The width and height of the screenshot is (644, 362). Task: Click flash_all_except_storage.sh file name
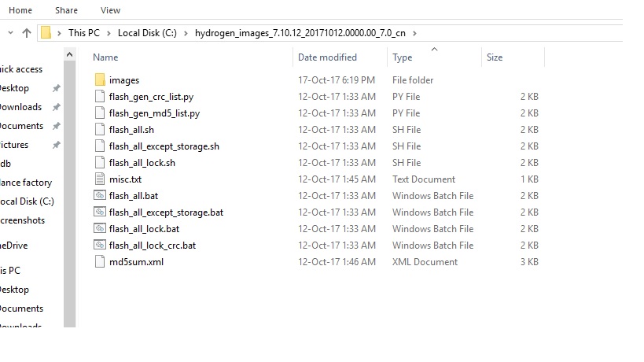click(164, 146)
